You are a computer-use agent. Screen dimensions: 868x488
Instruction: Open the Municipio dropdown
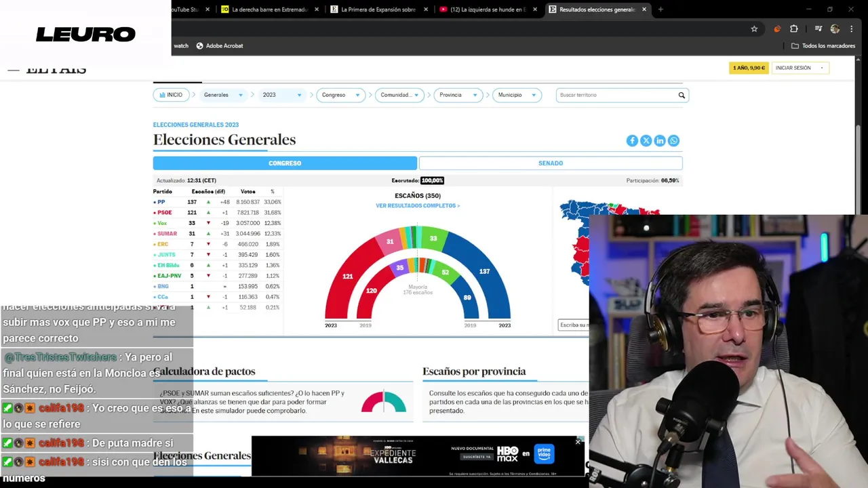tap(517, 95)
